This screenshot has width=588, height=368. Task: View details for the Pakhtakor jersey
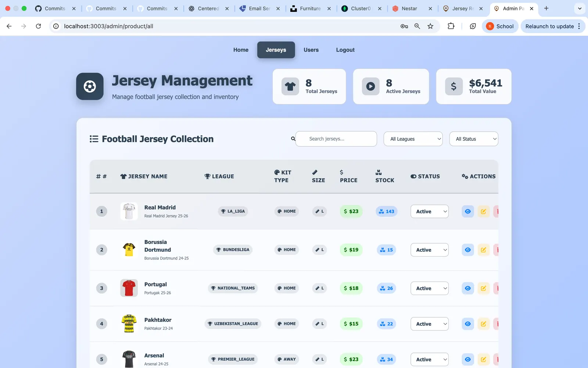click(x=467, y=324)
